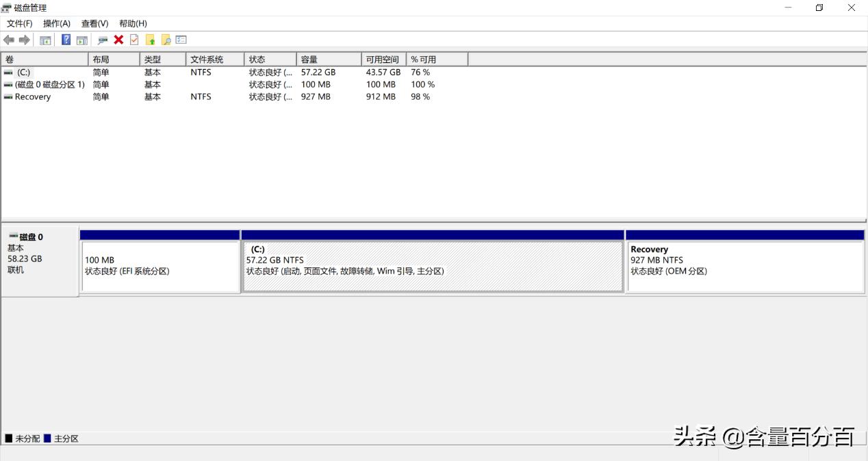Click the 联机 online status text
The image size is (868, 461).
coord(16,269)
